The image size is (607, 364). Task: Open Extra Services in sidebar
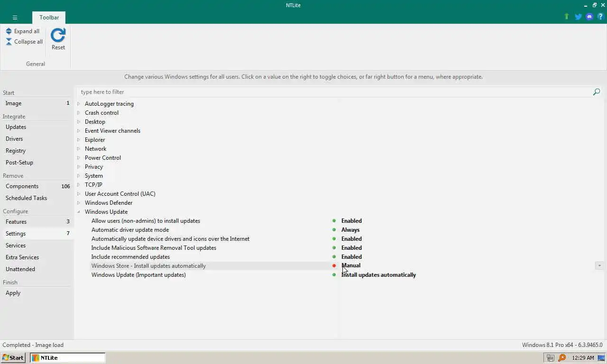point(37,257)
